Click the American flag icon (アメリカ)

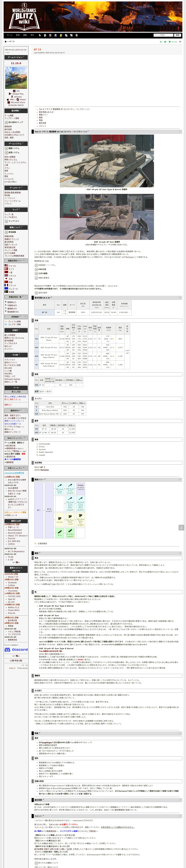(x=6, y=265)
